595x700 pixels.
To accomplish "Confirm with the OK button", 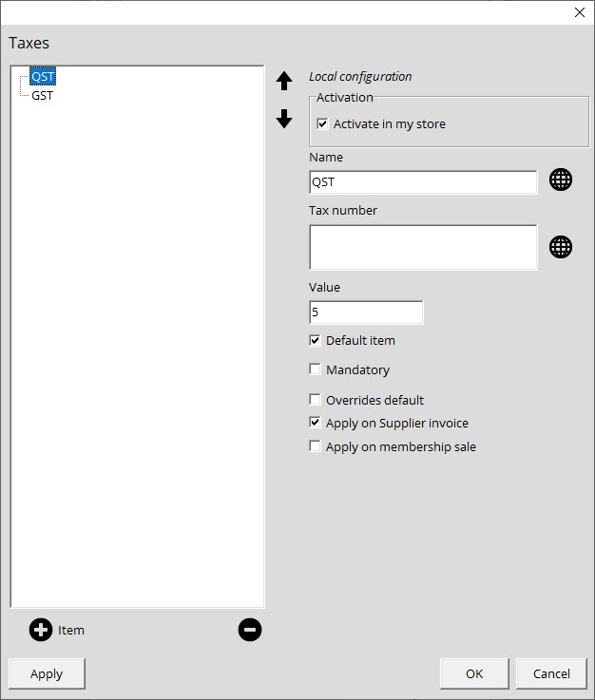I will (x=474, y=673).
